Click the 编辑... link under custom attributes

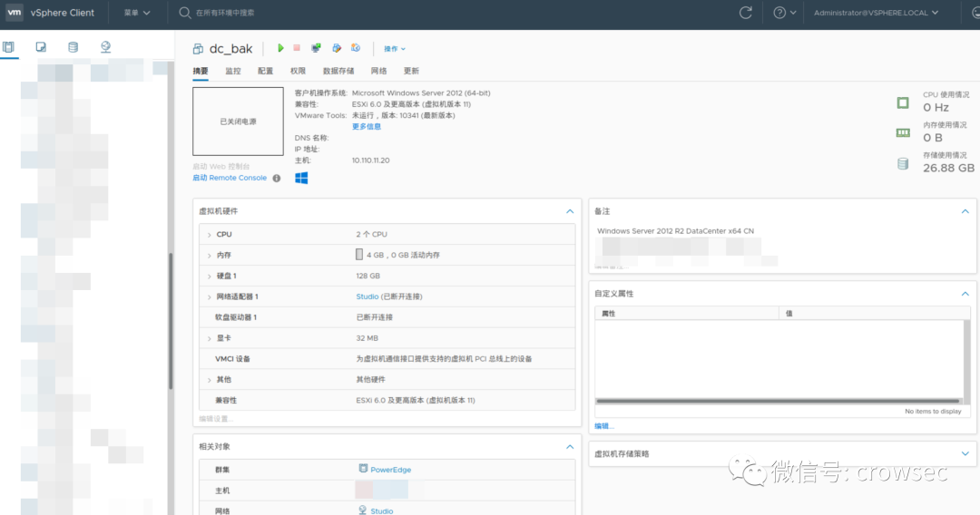coord(603,426)
